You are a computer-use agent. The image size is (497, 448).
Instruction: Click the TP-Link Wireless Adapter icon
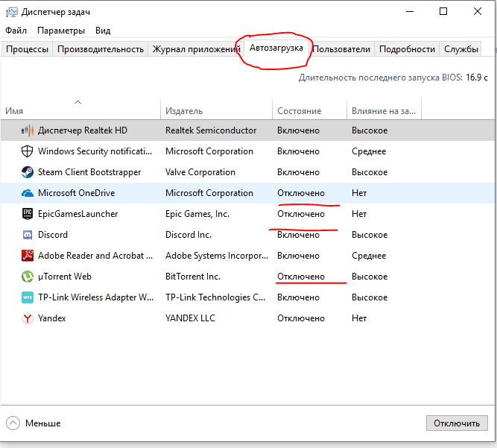[x=28, y=297]
